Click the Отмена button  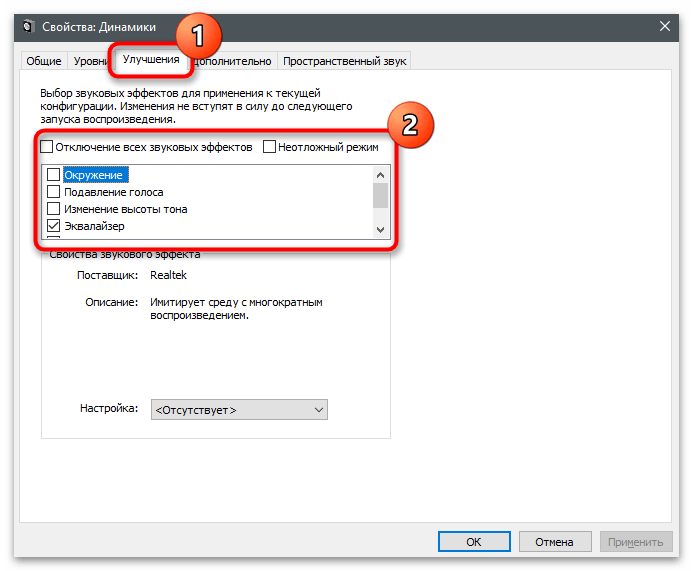(554, 542)
